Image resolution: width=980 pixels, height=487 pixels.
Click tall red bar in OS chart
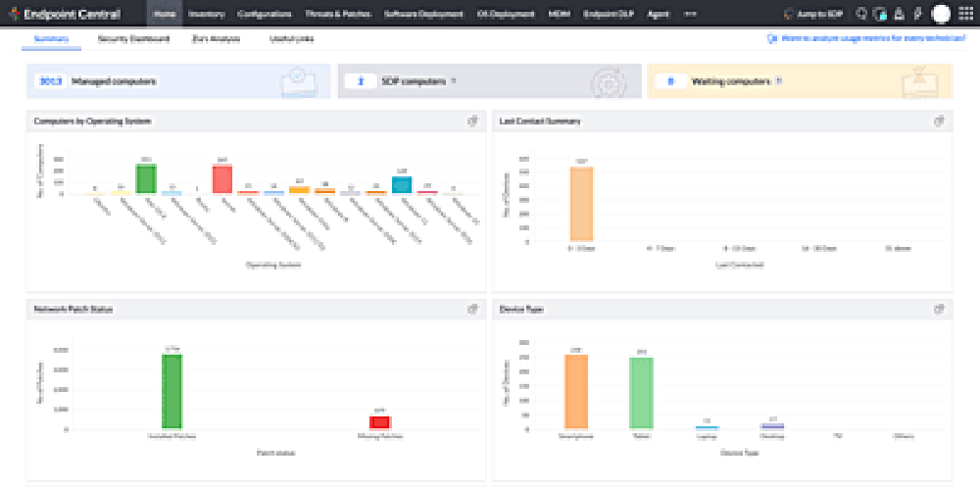(x=221, y=179)
